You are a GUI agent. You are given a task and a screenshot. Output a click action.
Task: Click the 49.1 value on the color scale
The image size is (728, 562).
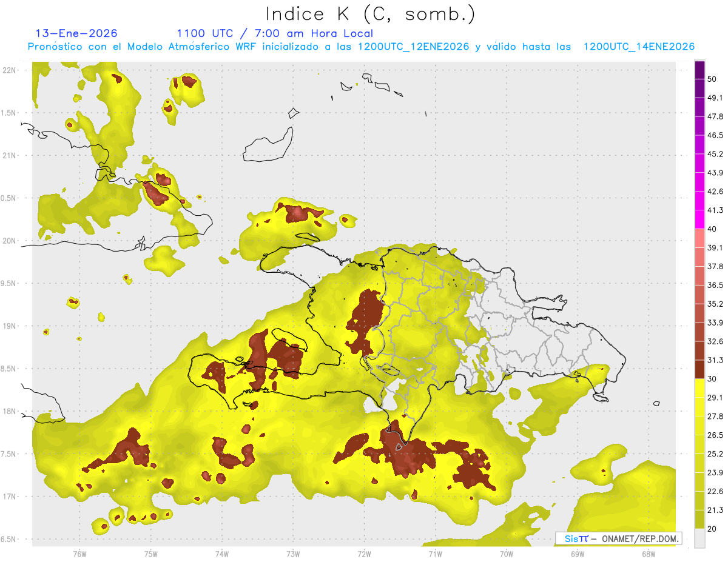[x=715, y=98]
